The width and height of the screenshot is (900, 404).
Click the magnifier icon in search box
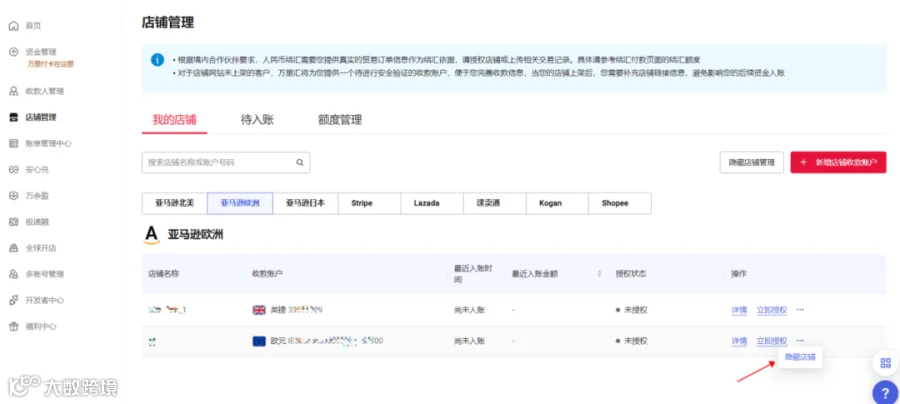click(300, 162)
